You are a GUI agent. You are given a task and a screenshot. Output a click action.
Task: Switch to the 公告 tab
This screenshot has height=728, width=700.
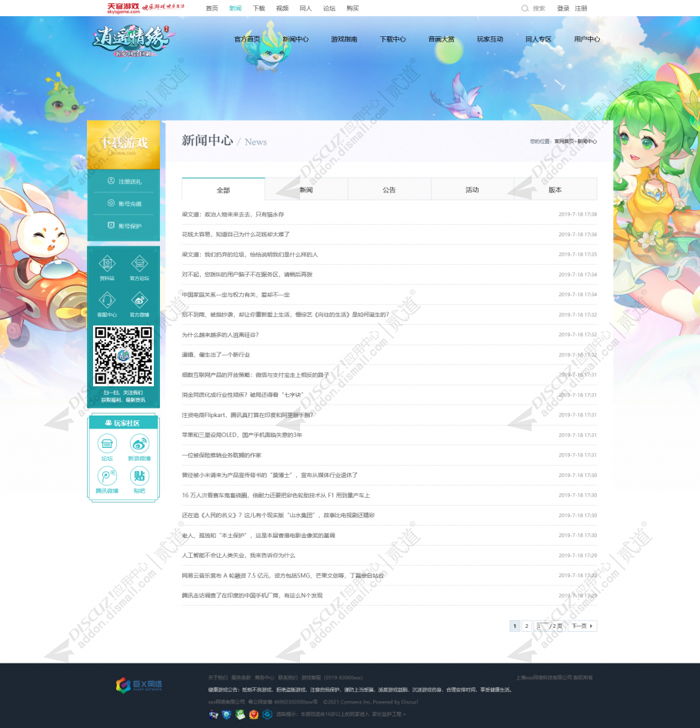(389, 190)
